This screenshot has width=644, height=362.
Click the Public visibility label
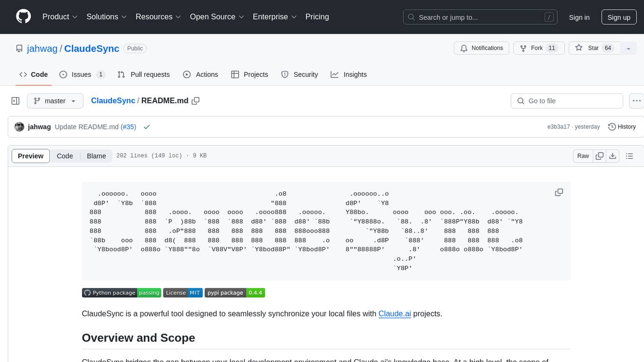point(135,48)
